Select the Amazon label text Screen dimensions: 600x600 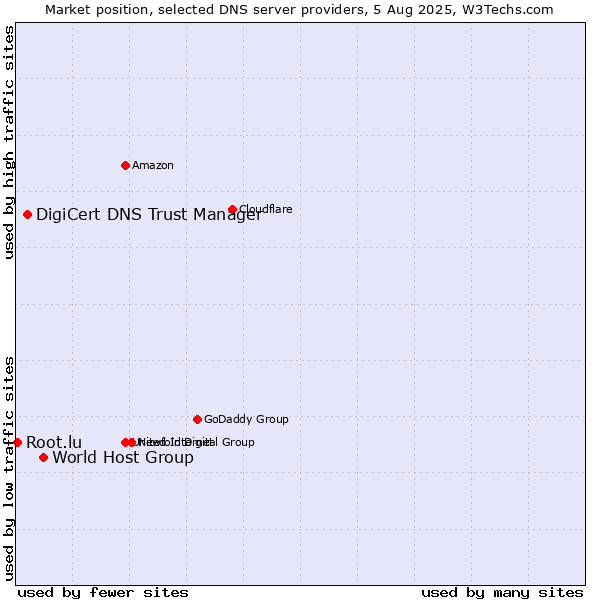(x=153, y=165)
